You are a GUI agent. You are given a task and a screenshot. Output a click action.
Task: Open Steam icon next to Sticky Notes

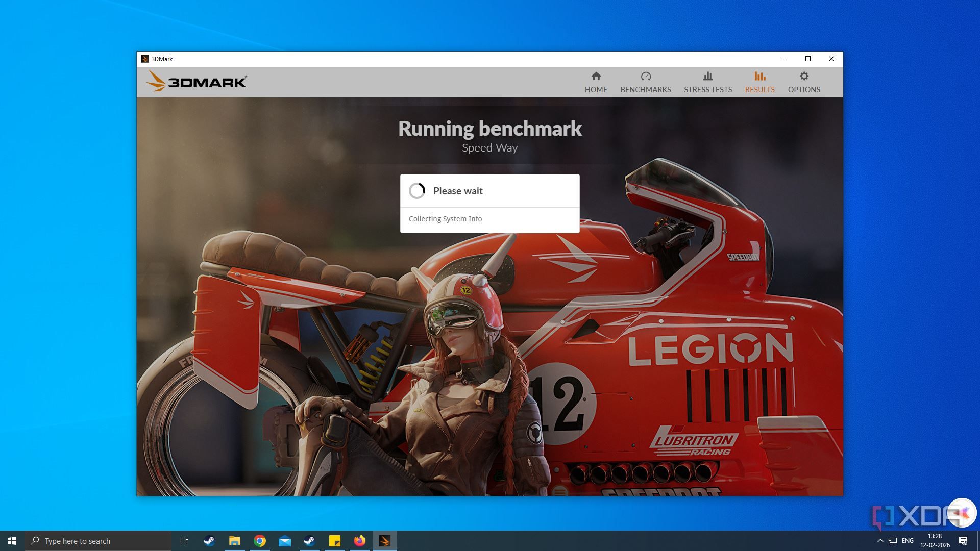click(x=310, y=541)
